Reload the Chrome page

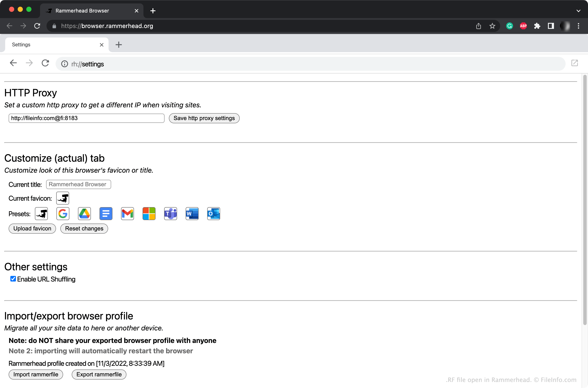click(x=37, y=26)
